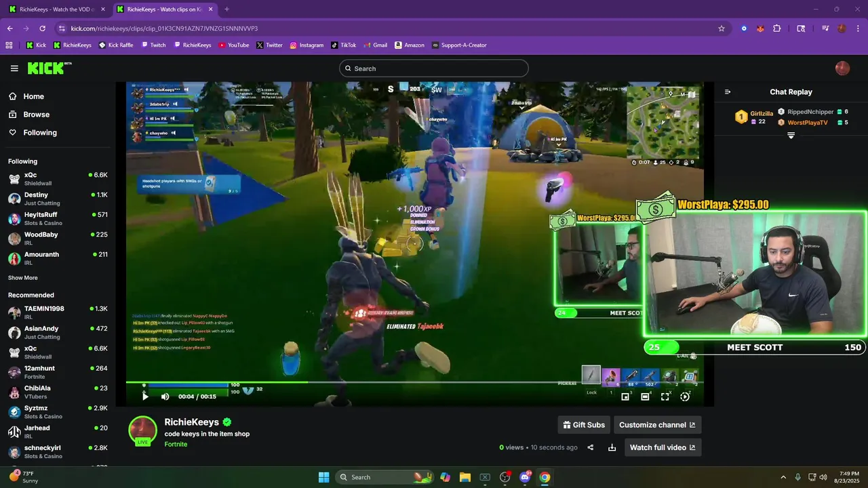Open the Windows Start menu
This screenshot has height=488, width=868.
(323, 477)
